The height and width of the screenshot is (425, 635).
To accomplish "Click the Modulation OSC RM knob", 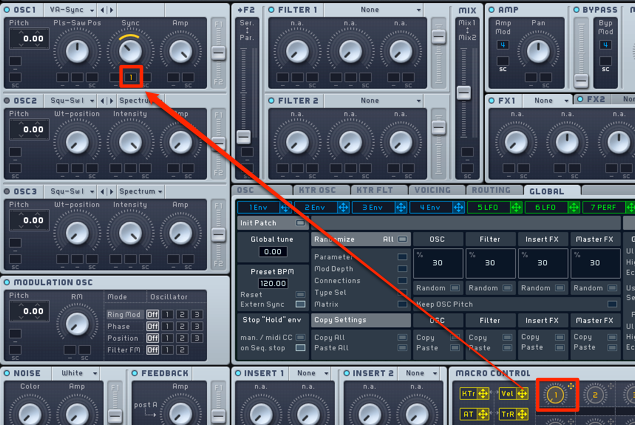I will pos(77,324).
